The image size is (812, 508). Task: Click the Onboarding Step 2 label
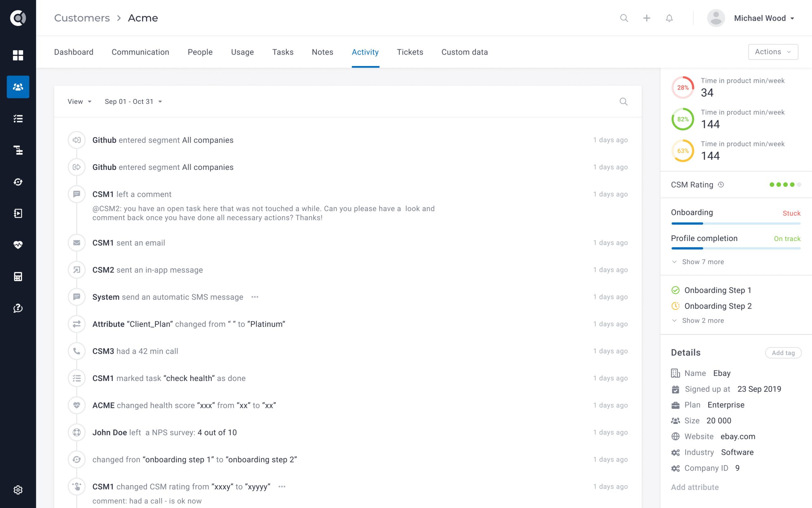718,306
